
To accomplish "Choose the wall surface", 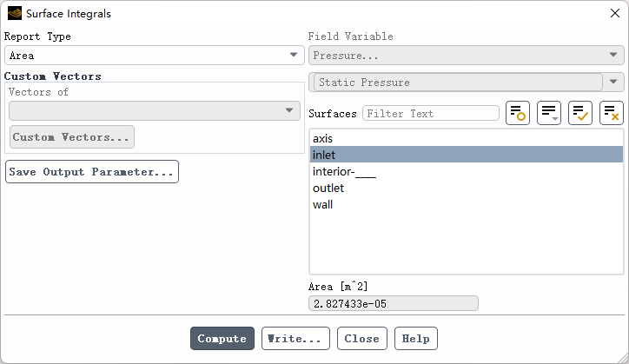I will pyautogui.click(x=323, y=204).
